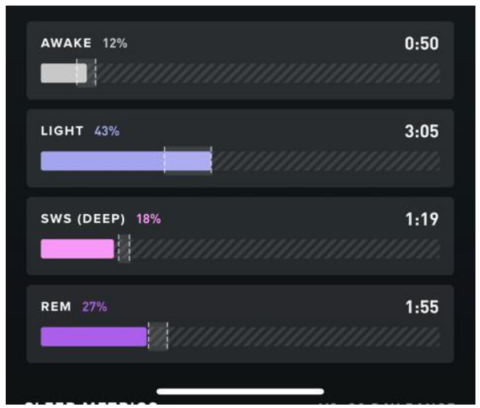Select the REM 27% percentage label
The height and width of the screenshot is (408, 480).
coord(95,307)
